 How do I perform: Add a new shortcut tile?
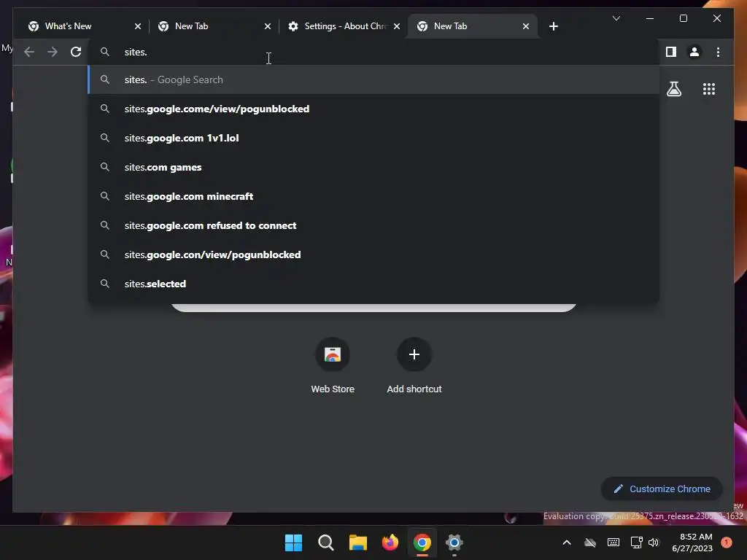click(x=414, y=366)
